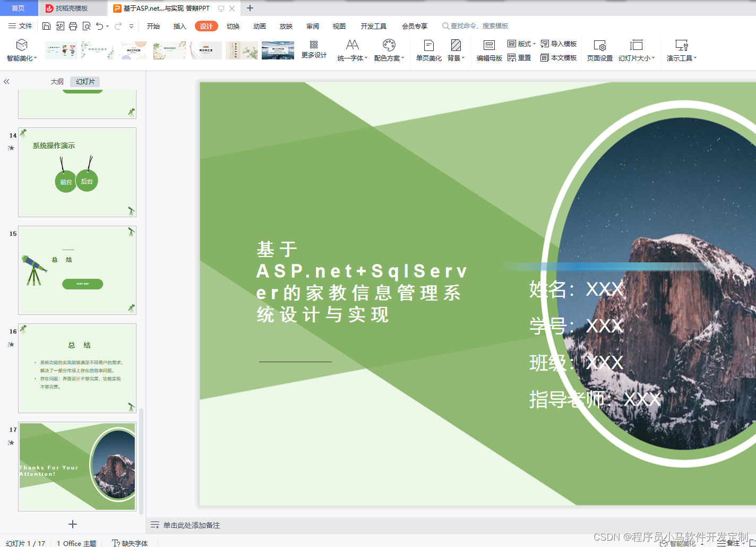Open 本文模板 document templates
Image resolution: width=756 pixels, height=547 pixels.
click(559, 58)
